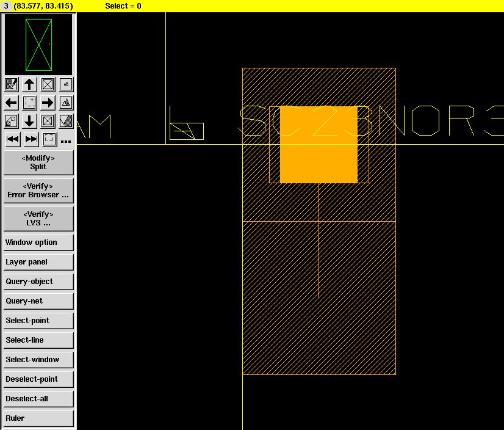Click the large mountains icon button
The height and width of the screenshot is (430, 504).
(66, 103)
